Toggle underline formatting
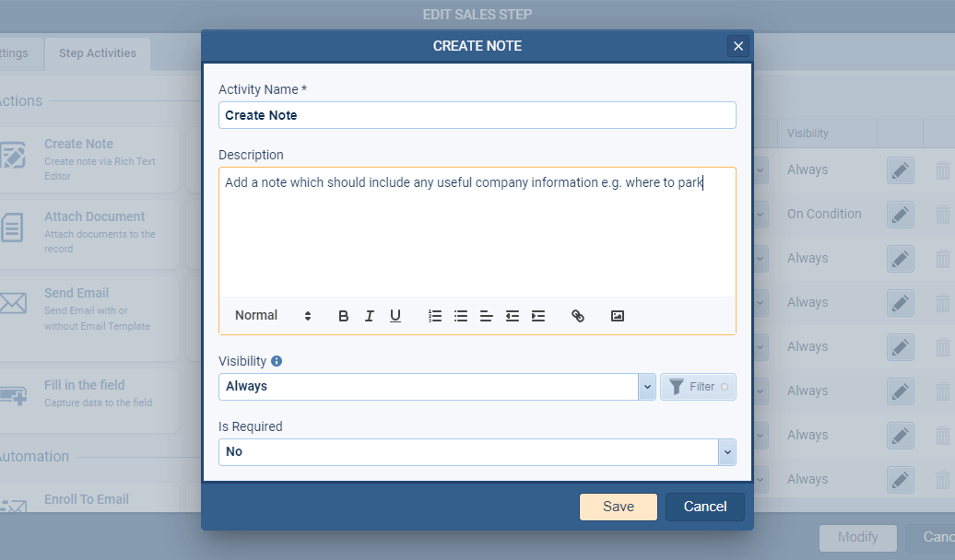The image size is (955, 560). pos(395,316)
